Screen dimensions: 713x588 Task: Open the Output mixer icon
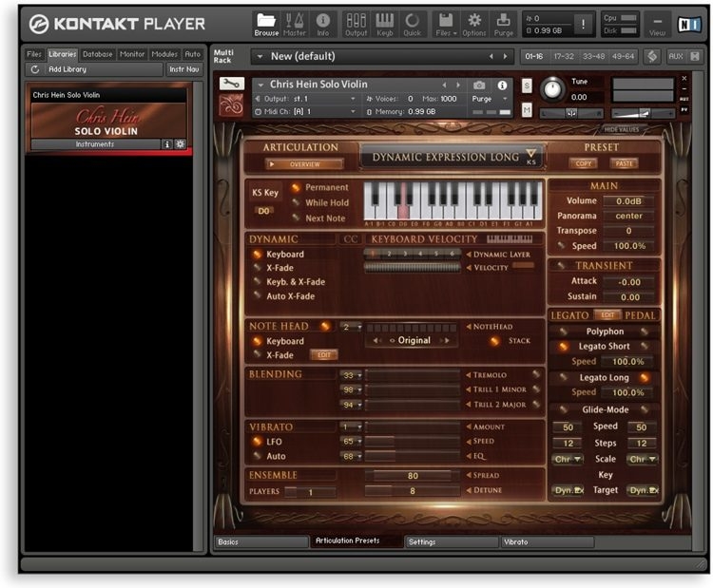(356, 24)
